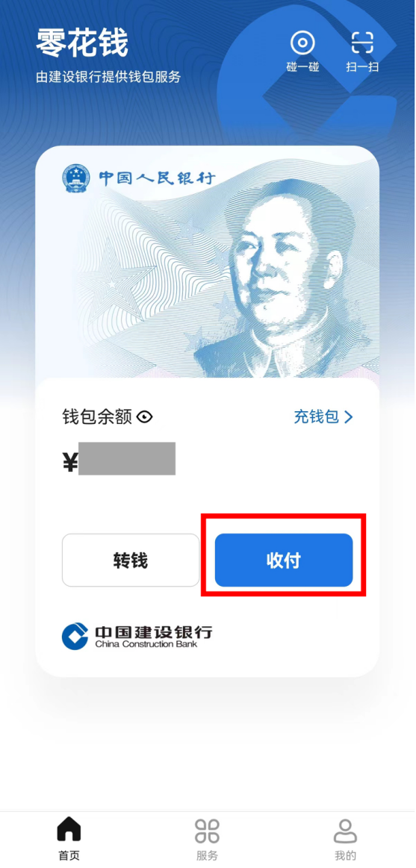Tap the digital yuan card image

pos(207,262)
